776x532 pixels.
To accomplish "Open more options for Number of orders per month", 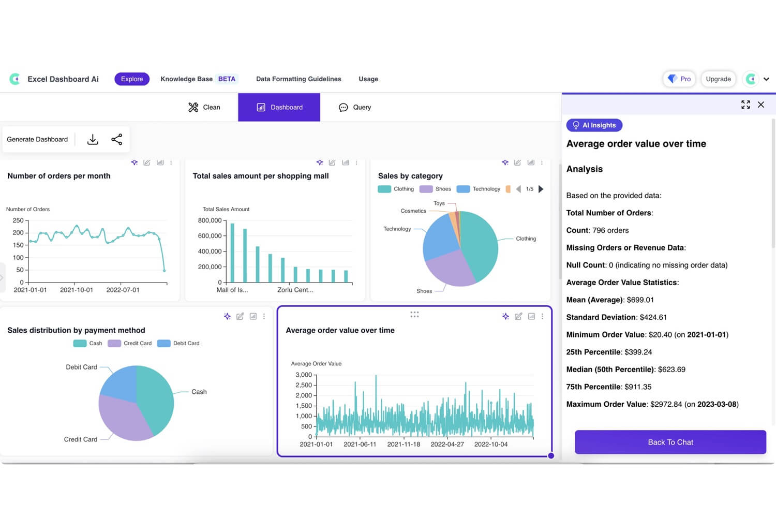I will pyautogui.click(x=171, y=162).
